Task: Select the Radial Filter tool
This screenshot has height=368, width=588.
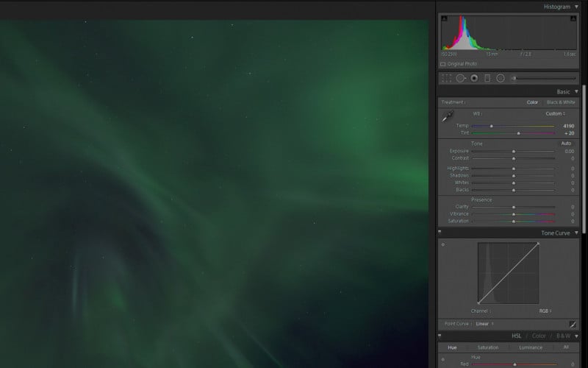Action: (x=500, y=78)
